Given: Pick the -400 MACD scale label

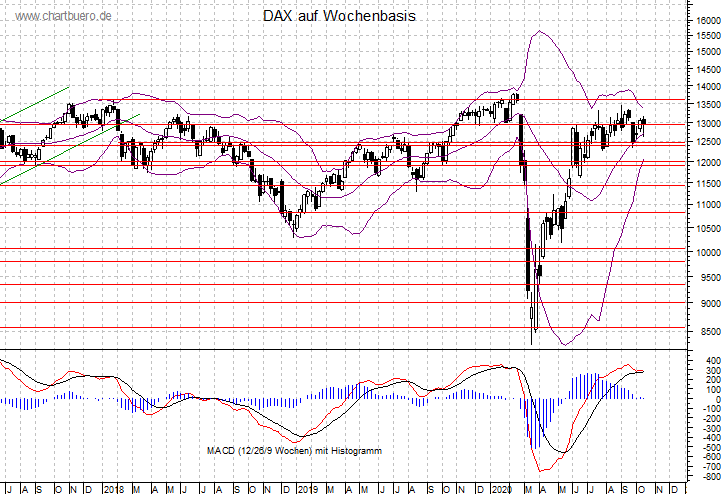Looking at the screenshot, I should 712,438.
